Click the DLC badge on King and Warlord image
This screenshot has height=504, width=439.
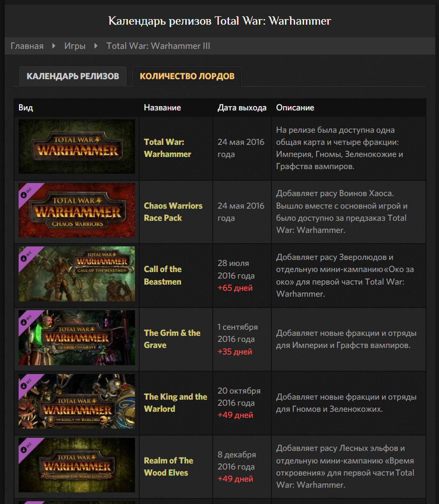click(27, 383)
